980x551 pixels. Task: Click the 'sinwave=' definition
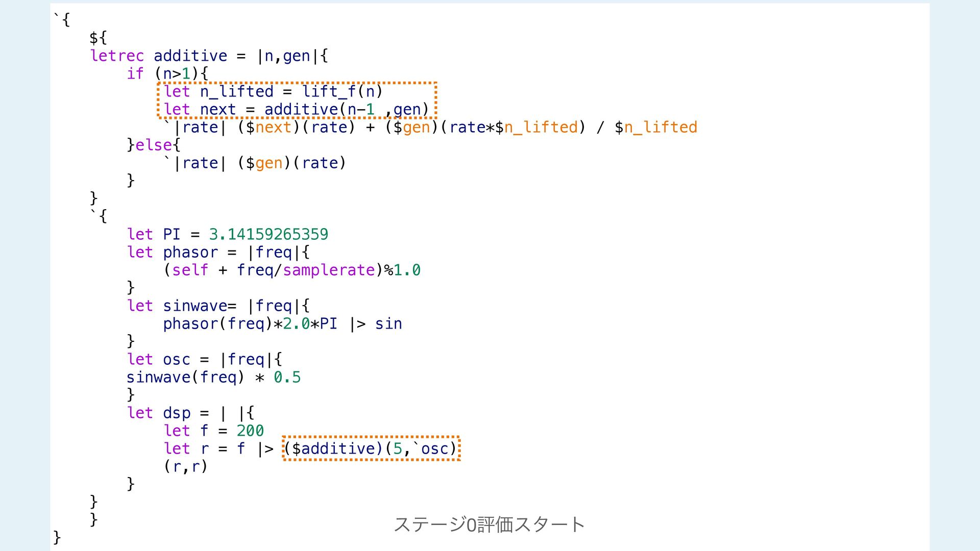(x=199, y=306)
